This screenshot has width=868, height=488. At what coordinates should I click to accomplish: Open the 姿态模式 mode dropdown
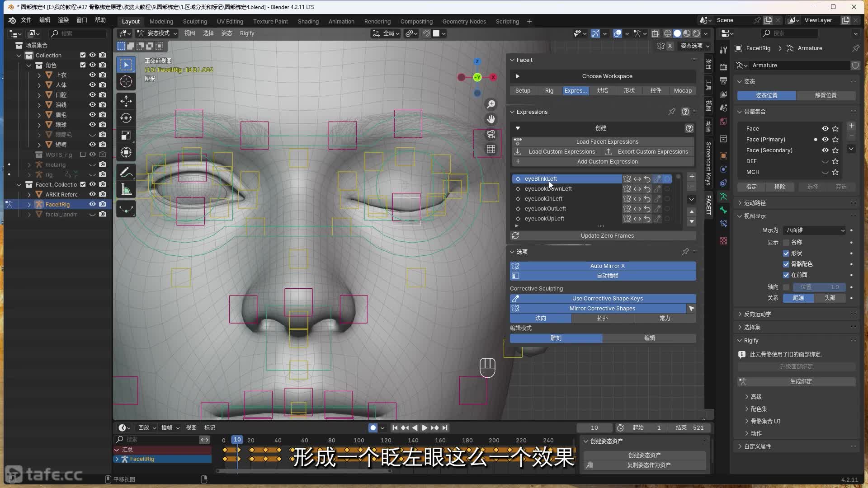point(157,33)
